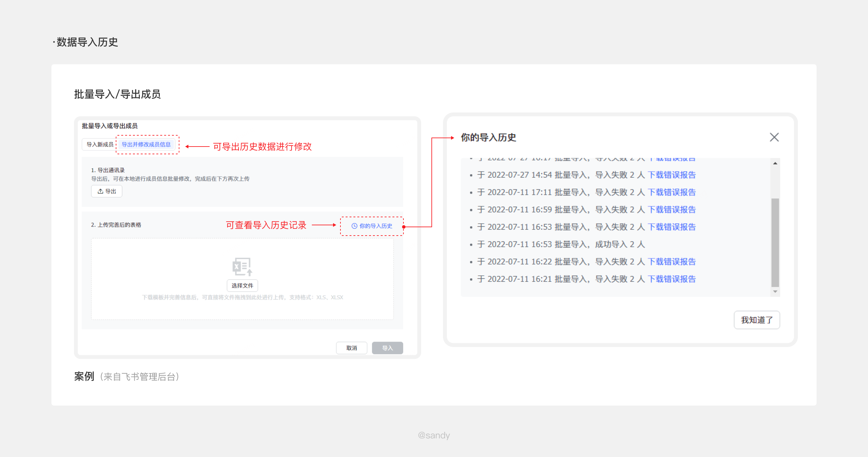
Task: Download error report for 2022-07-11 16:22
Action: [672, 262]
